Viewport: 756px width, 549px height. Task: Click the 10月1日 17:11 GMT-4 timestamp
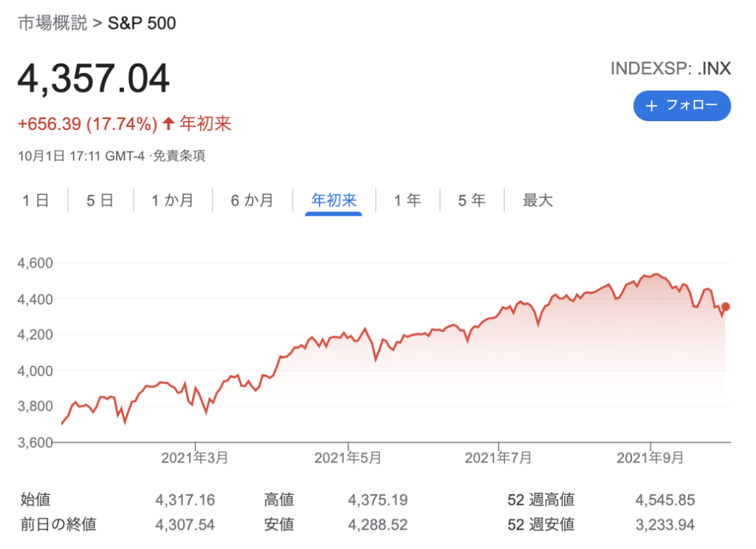(81, 156)
